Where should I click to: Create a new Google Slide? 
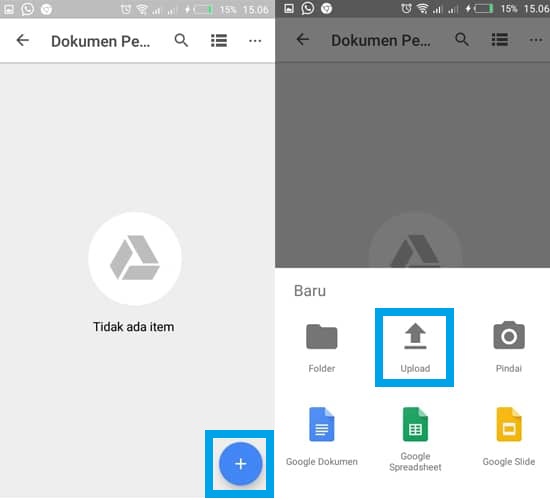click(x=509, y=437)
